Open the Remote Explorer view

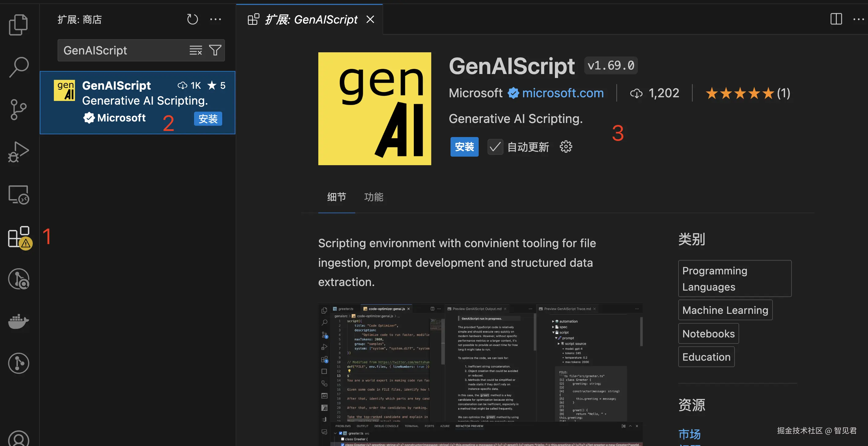pyautogui.click(x=18, y=195)
